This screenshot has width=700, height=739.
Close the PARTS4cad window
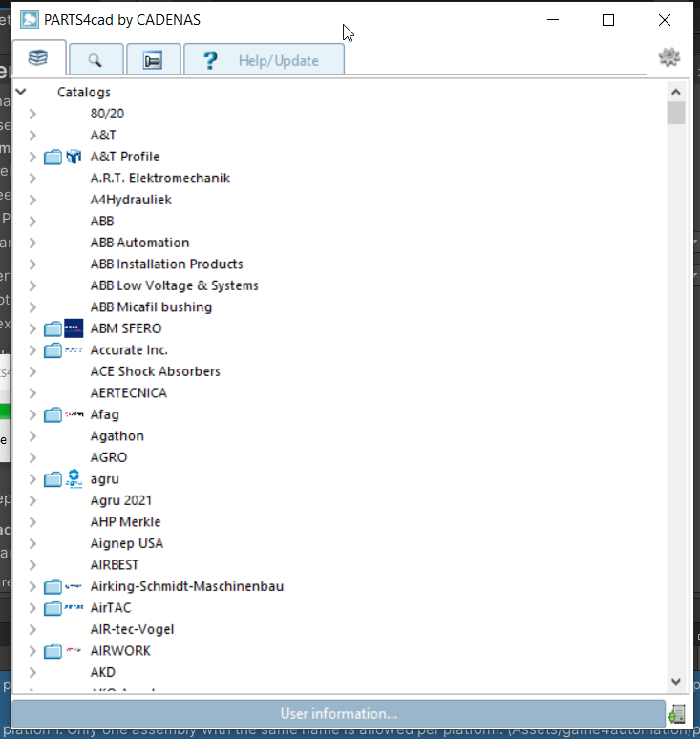click(665, 20)
